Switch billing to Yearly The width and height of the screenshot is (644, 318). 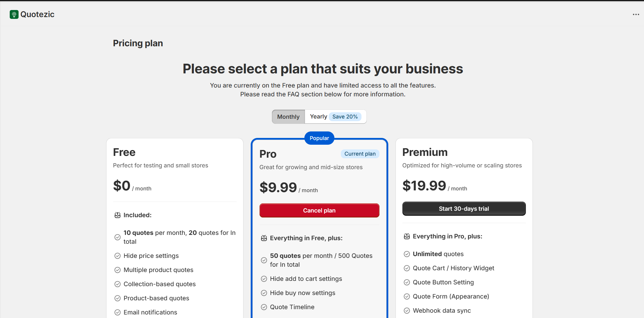click(318, 117)
